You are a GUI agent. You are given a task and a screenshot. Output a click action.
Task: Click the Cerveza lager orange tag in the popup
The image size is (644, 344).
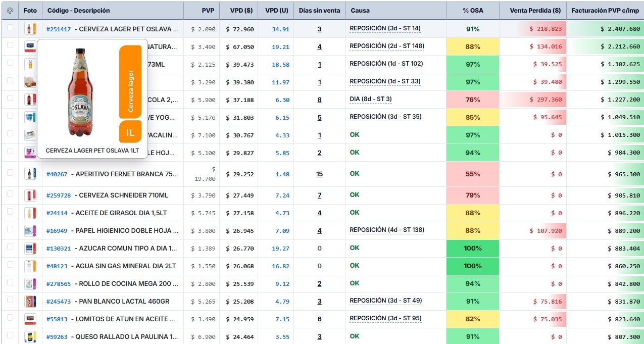130,82
